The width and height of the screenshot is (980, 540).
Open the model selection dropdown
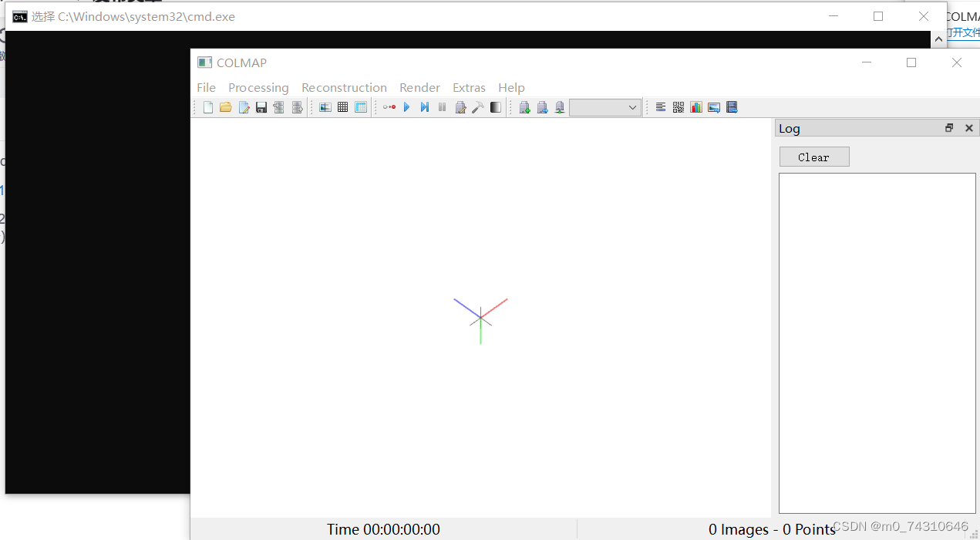pyautogui.click(x=631, y=107)
